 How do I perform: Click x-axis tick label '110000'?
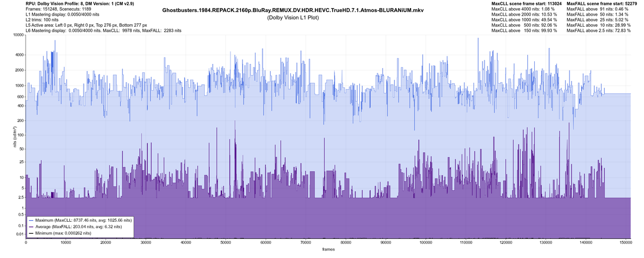pyautogui.click(x=466, y=243)
